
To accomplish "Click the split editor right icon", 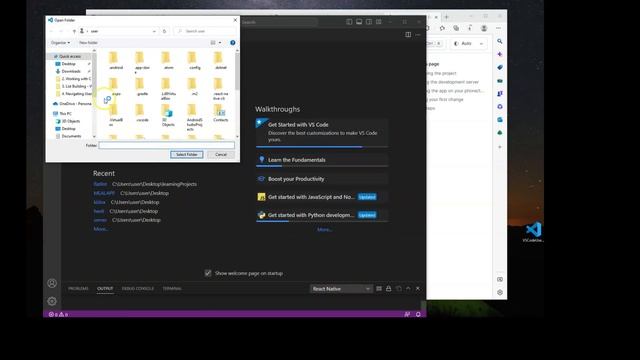I will pyautogui.click(x=408, y=35).
